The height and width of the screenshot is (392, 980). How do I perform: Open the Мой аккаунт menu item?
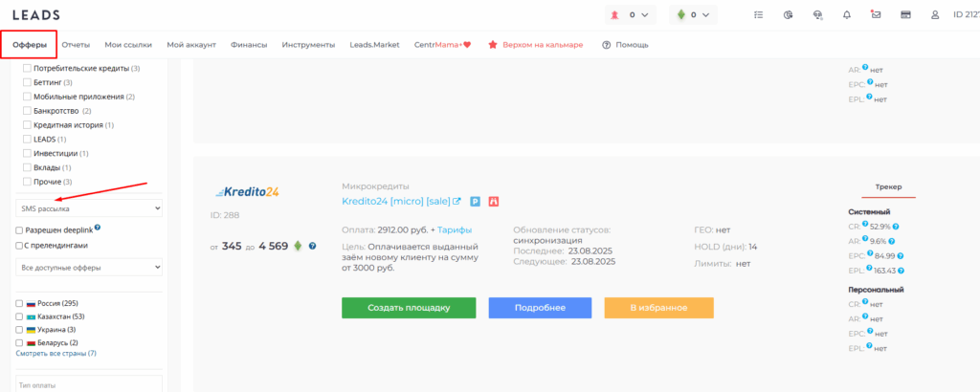coord(191,45)
